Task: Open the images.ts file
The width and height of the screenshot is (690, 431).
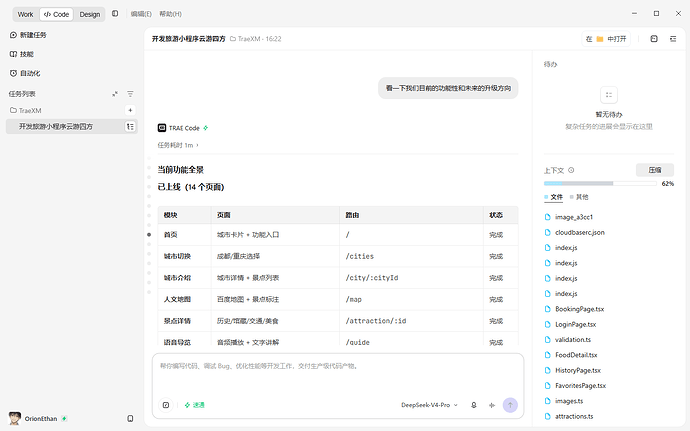Action: 569,401
